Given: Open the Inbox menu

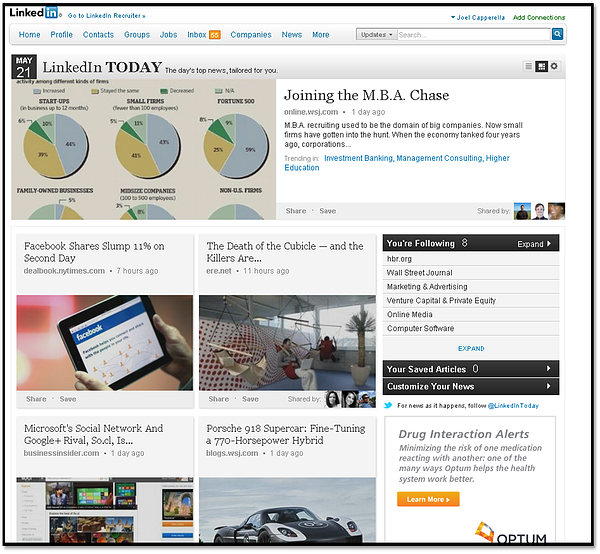Looking at the screenshot, I should click(197, 35).
